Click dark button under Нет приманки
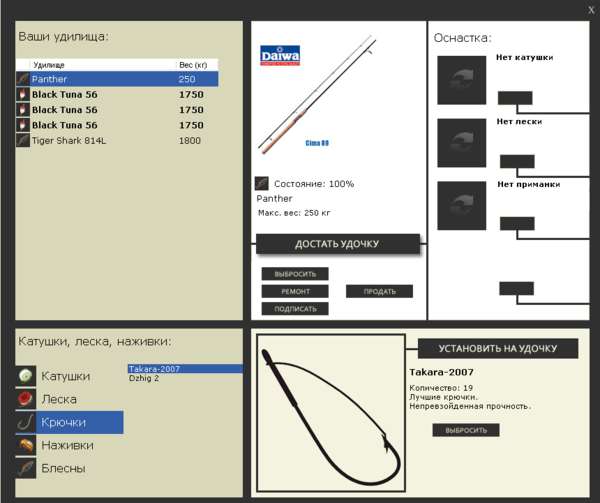 pyautogui.click(x=517, y=223)
